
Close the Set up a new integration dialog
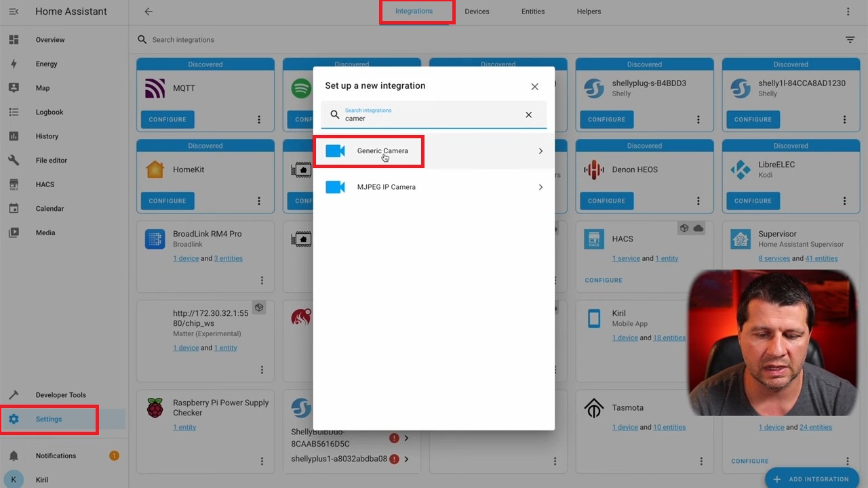tap(534, 87)
